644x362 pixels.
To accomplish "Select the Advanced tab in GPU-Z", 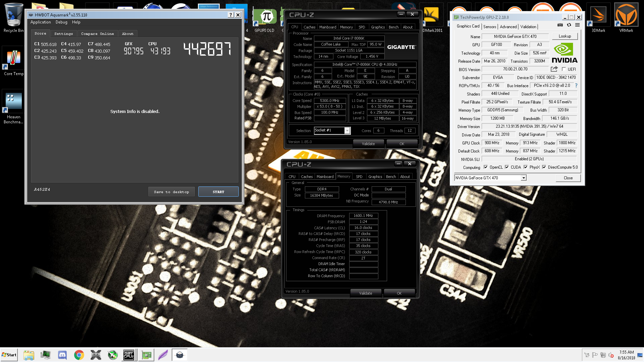I will (508, 27).
